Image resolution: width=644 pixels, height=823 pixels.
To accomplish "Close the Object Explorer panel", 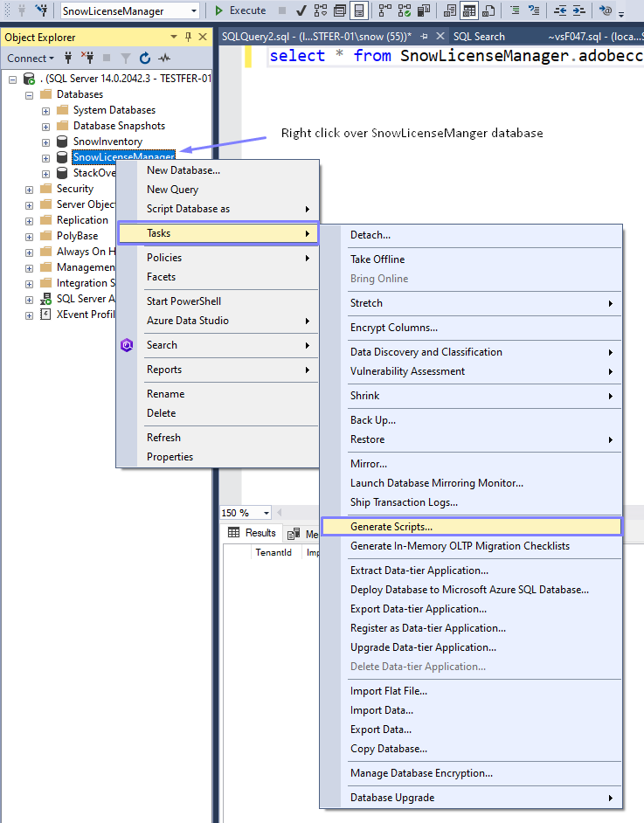I will [203, 37].
